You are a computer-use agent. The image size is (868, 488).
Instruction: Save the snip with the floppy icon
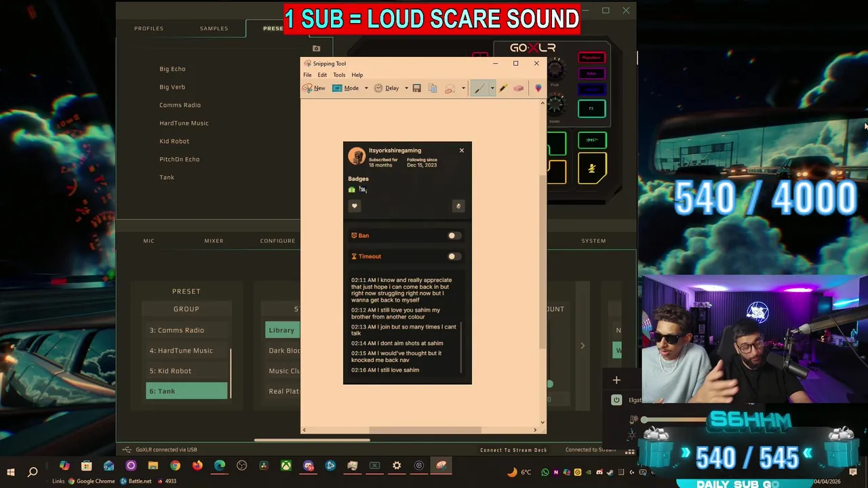(416, 88)
